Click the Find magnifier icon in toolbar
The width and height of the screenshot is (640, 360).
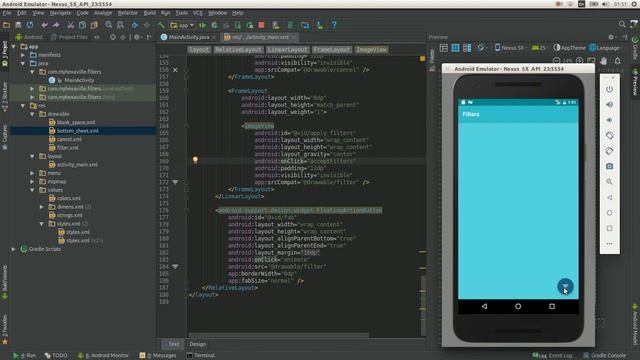click(x=109, y=25)
